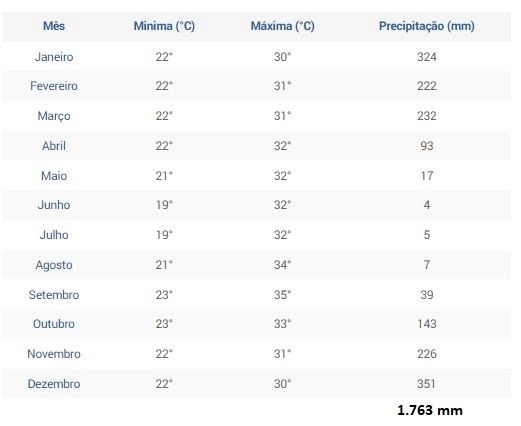Screen dimensions: 521x426
Task: Click the Novembro month cell
Action: pyautogui.click(x=54, y=354)
